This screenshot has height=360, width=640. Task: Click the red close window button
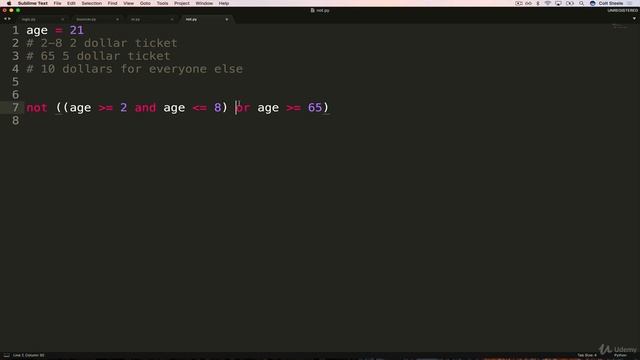pos(4,10)
